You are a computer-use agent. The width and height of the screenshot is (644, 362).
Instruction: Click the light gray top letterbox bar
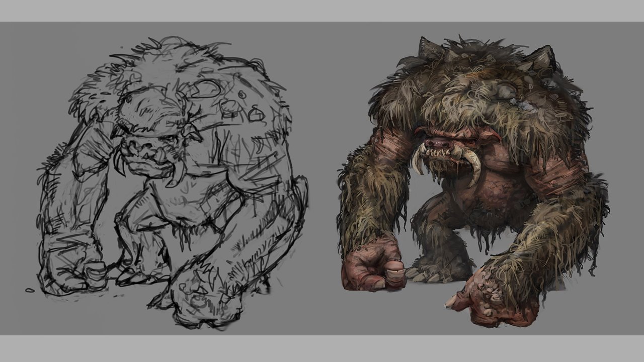click(322, 11)
